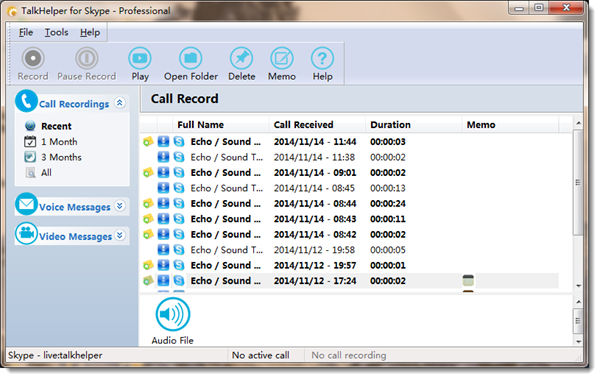Collapse the Call Recordings section
The image size is (600, 379).
click(x=120, y=103)
